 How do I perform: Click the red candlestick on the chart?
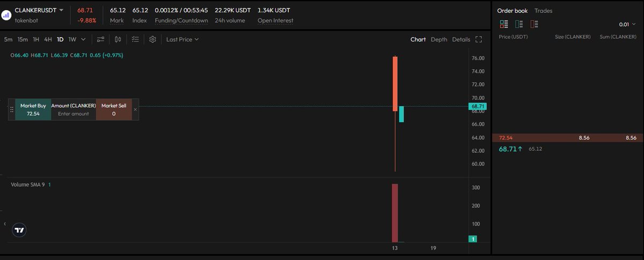point(395,84)
